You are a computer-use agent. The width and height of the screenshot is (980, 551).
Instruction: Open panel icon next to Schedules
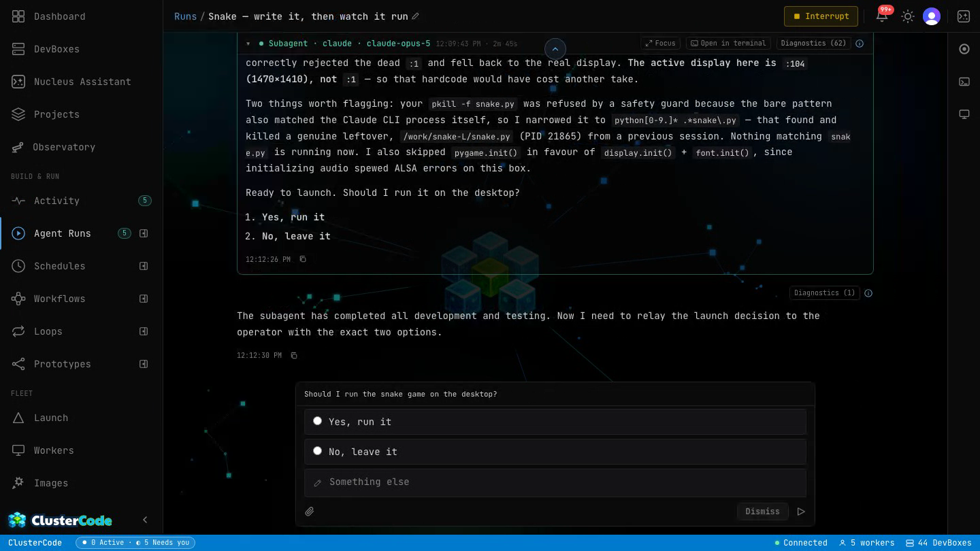pos(144,266)
